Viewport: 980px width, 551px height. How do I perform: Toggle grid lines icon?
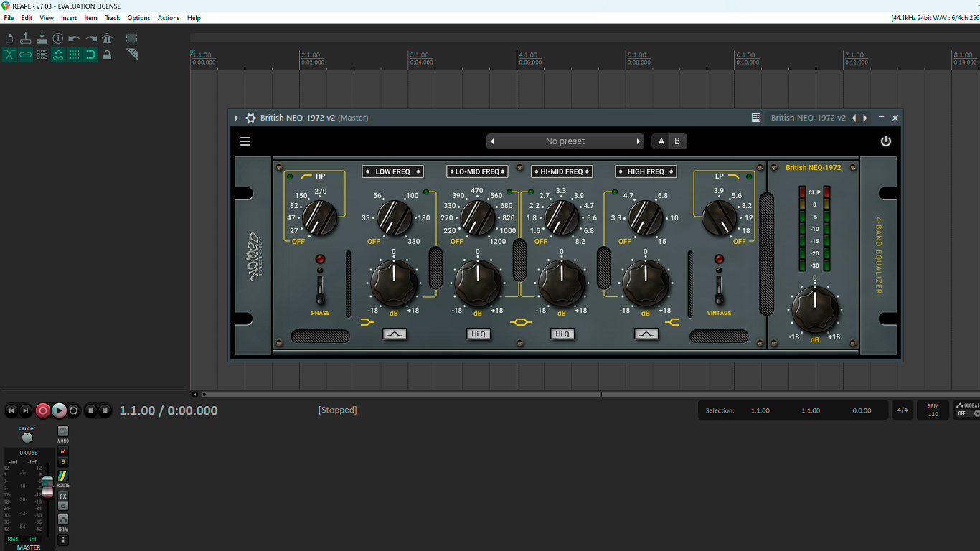pos(75,55)
